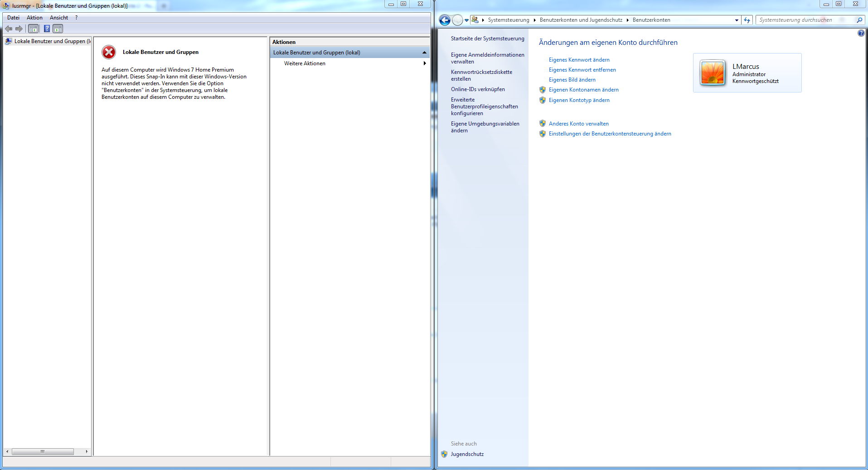Click the console tree horizontal scrollbar thumb
Image resolution: width=868 pixels, height=470 pixels.
pos(43,451)
